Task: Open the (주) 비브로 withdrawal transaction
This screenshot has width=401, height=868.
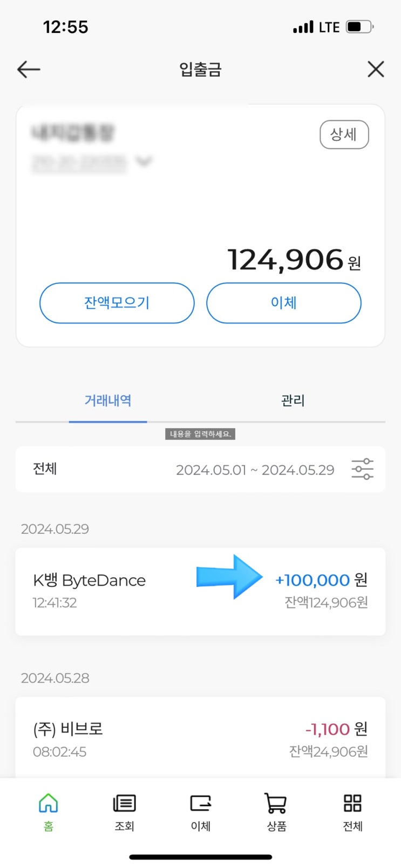Action: coord(200,738)
